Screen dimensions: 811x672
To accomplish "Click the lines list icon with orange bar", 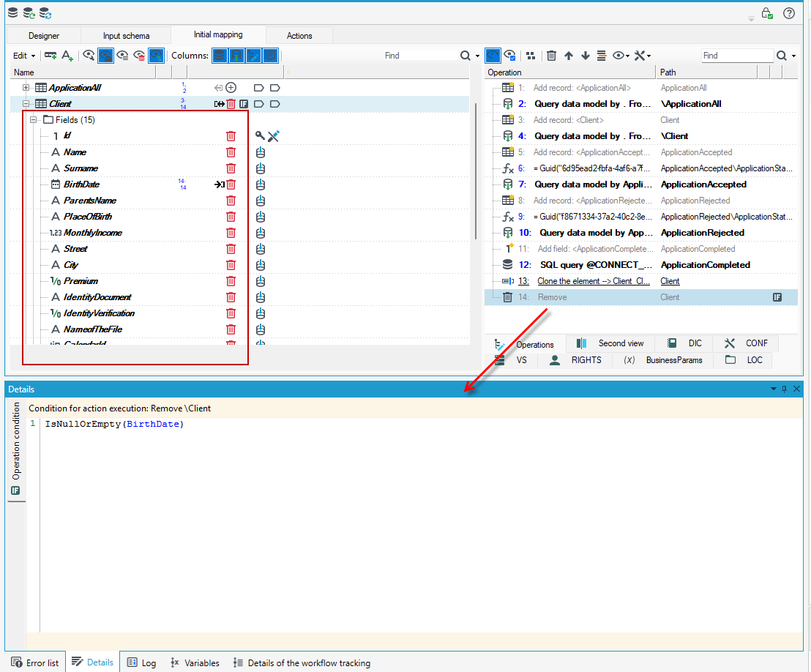I will (601, 56).
